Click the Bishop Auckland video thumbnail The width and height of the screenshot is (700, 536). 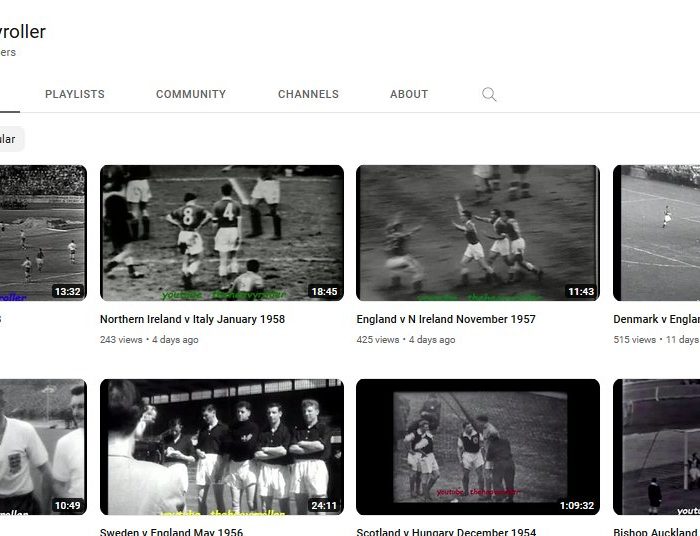[656, 446]
